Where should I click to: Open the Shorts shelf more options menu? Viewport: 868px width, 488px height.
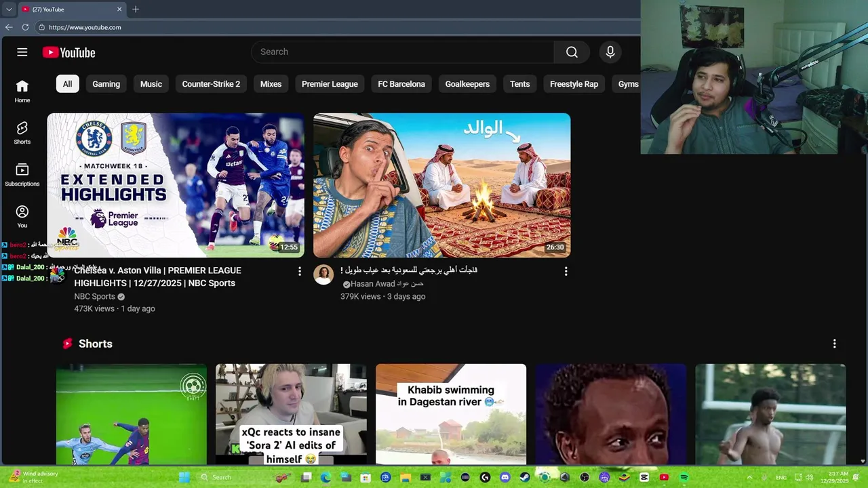(x=834, y=344)
